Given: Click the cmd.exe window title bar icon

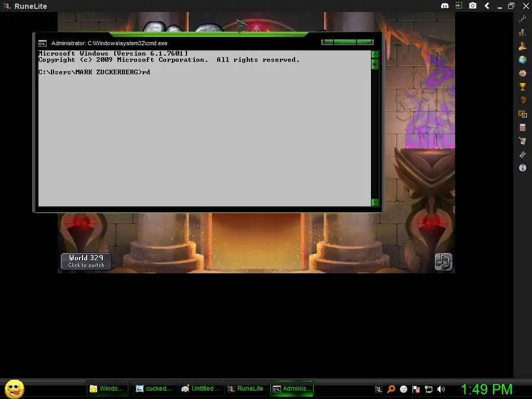Looking at the screenshot, I should pos(43,44).
